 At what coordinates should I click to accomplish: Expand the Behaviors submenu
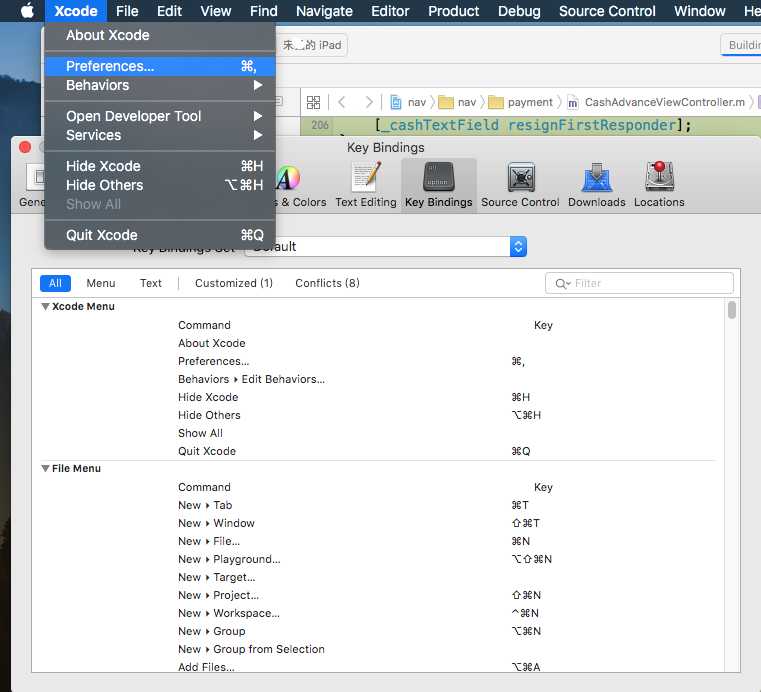coord(160,85)
